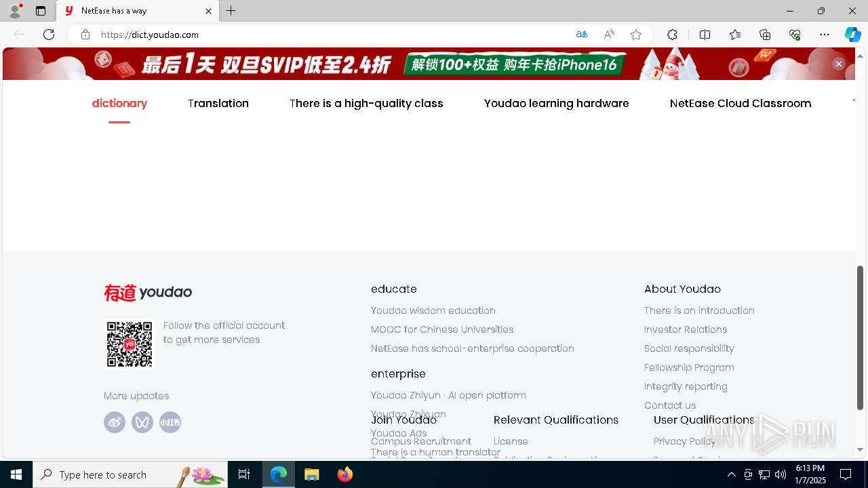
Task: Click the scrollbar down arrow
Action: (861, 449)
